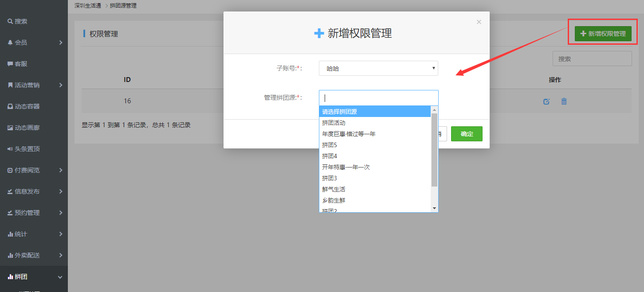The image size is (644, 292).
Task: Click the green 确定 button
Action: [x=467, y=134]
